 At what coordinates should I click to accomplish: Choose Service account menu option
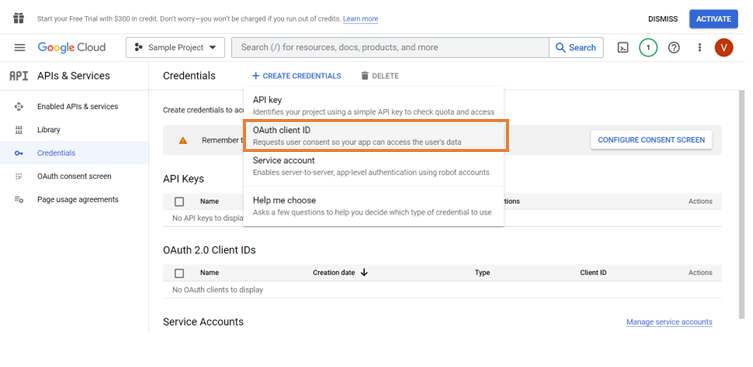(x=374, y=166)
